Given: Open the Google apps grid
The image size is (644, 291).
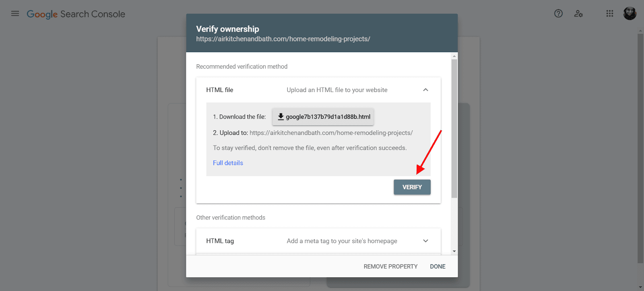Looking at the screenshot, I should click(610, 14).
